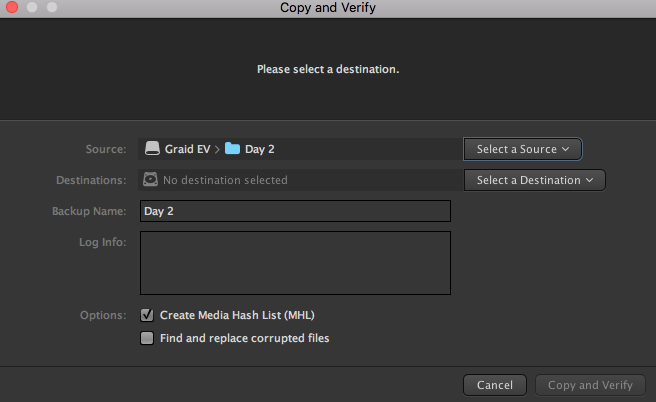Click the Backup Name text field
The height and width of the screenshot is (402, 656).
pos(295,211)
